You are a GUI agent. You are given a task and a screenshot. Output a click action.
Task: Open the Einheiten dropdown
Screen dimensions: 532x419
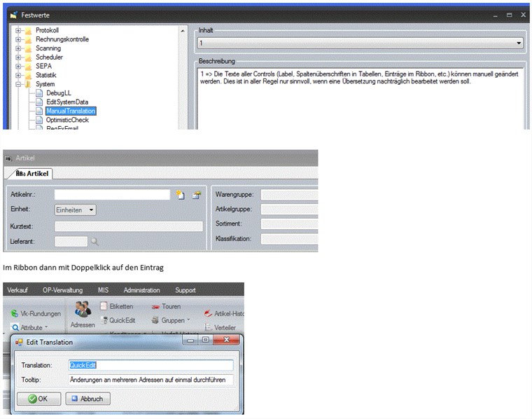point(75,209)
